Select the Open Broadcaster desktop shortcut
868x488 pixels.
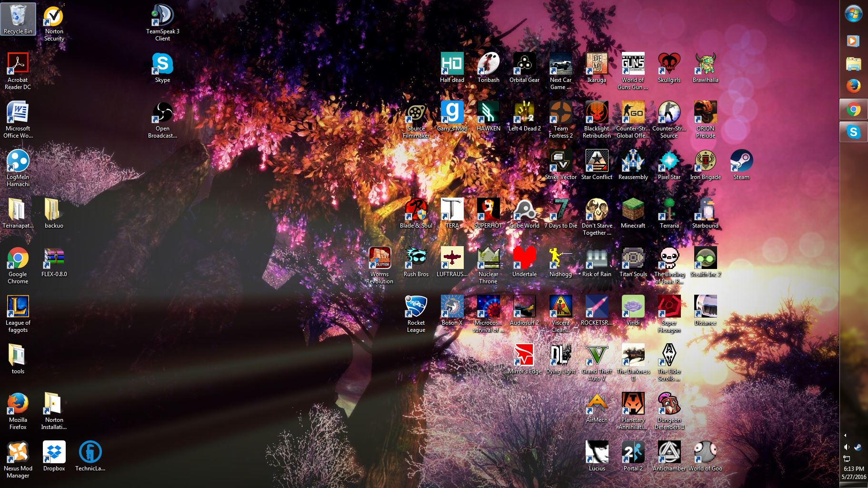(162, 120)
